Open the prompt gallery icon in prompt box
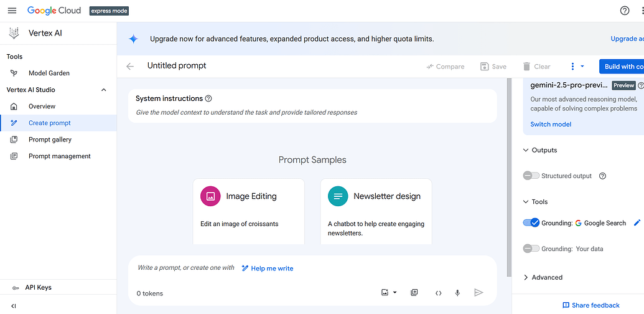Image resolution: width=644 pixels, height=314 pixels. click(414, 293)
